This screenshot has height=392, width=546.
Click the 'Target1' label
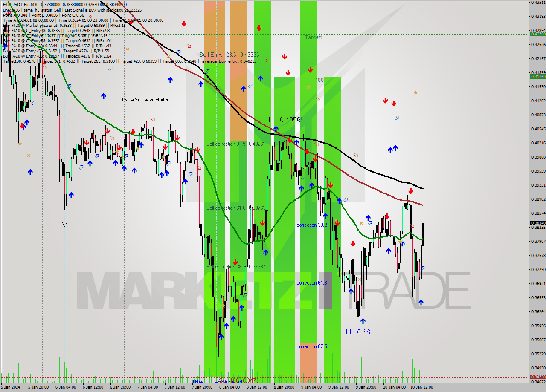tap(314, 37)
